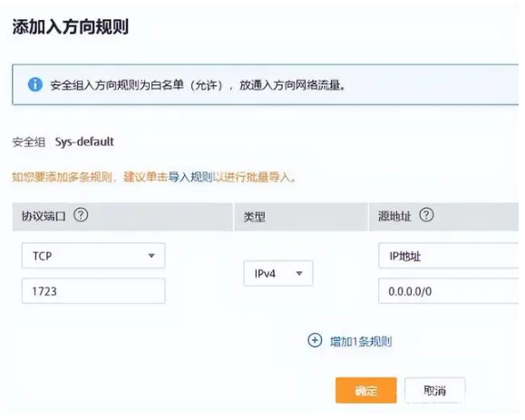The image size is (525, 420).
Task: Click 增加1条规则 link
Action: (x=361, y=342)
